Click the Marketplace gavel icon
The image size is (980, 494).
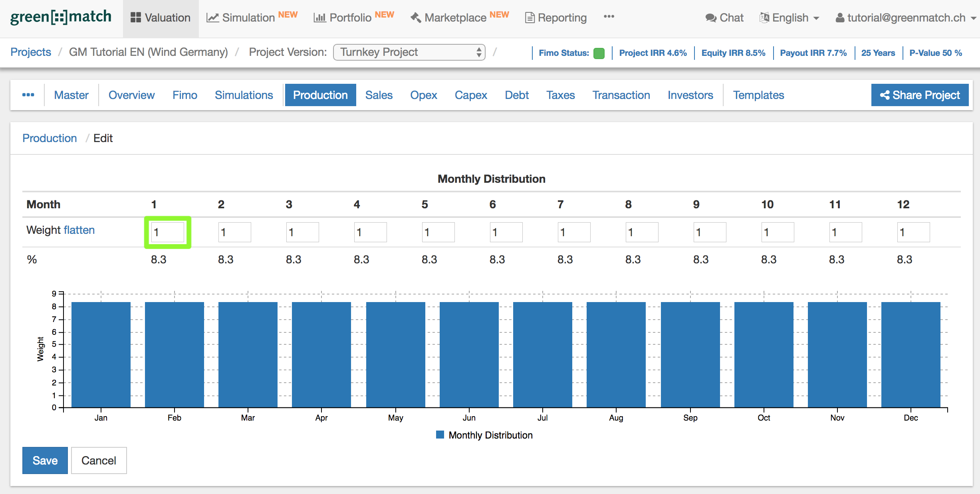pyautogui.click(x=416, y=18)
